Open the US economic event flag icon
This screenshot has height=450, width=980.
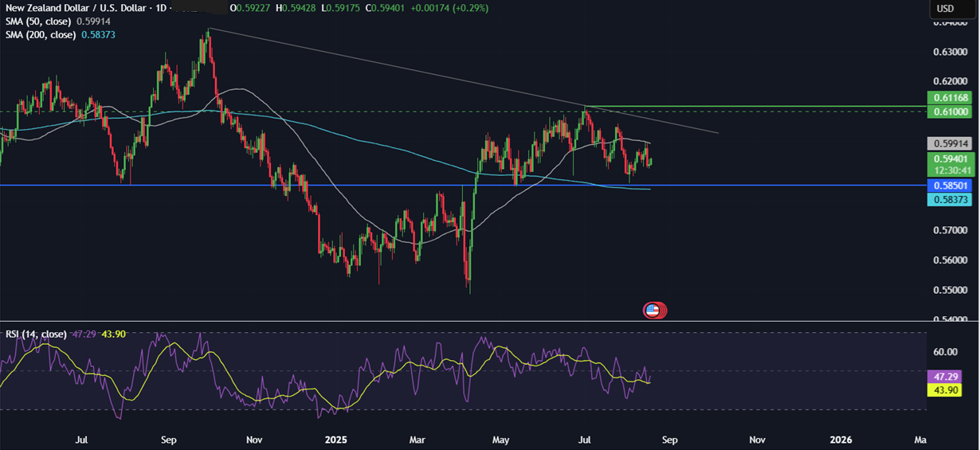point(653,311)
